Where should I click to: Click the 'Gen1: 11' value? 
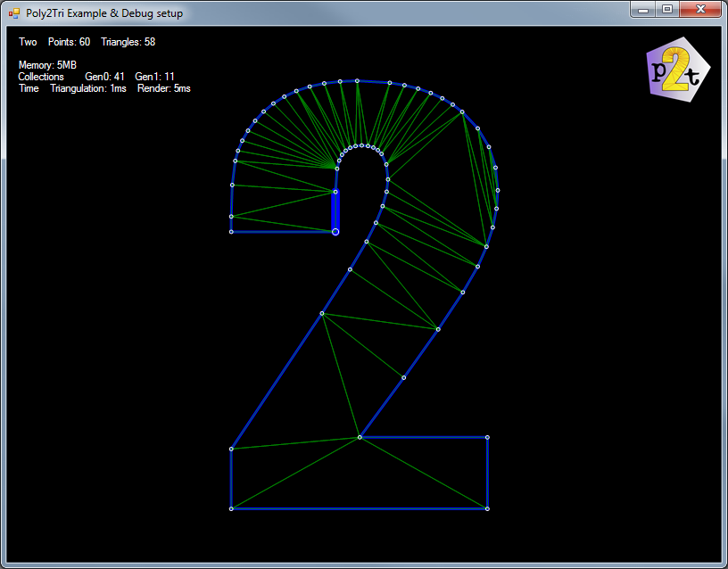tap(154, 77)
